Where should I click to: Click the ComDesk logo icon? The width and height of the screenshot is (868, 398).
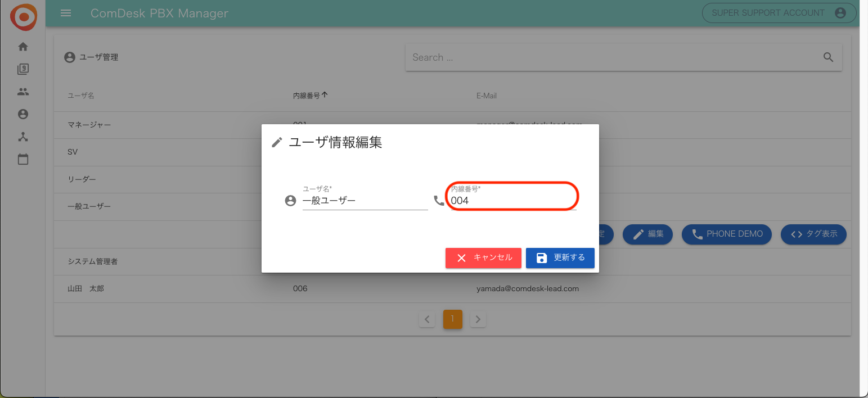click(23, 17)
